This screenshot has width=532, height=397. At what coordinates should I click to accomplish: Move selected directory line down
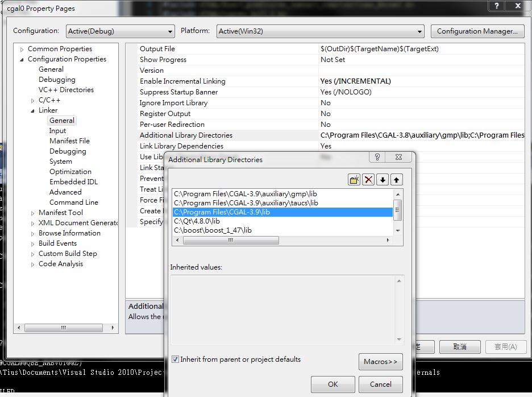click(x=383, y=180)
